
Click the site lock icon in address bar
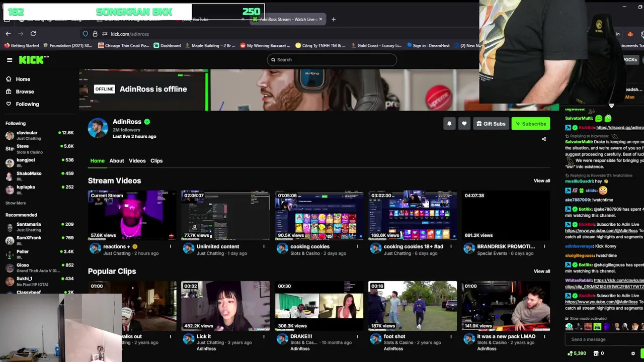tap(95, 34)
